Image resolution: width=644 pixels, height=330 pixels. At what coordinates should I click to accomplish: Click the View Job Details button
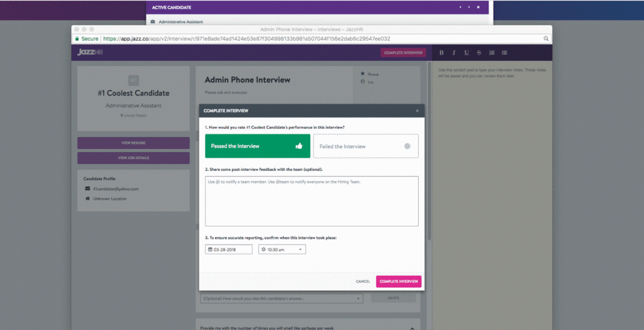click(133, 158)
